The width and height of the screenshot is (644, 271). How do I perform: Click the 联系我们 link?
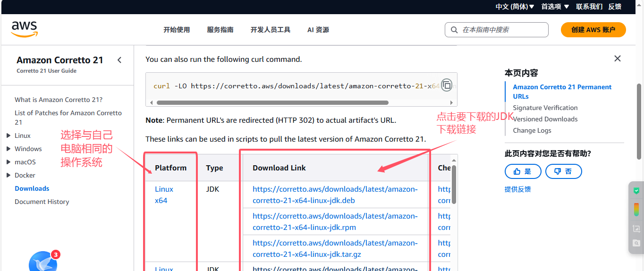pos(589,7)
